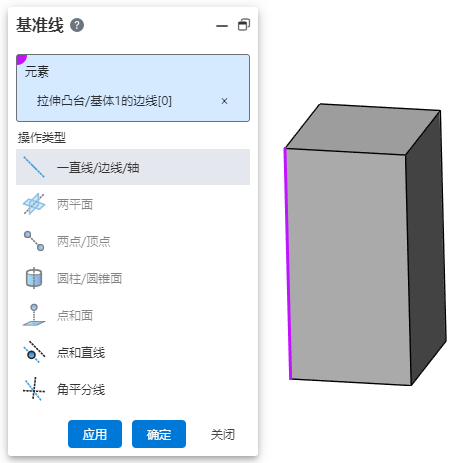The width and height of the screenshot is (463, 463).
Task: Click the highlighted purple edge of the box
Action: click(x=287, y=263)
